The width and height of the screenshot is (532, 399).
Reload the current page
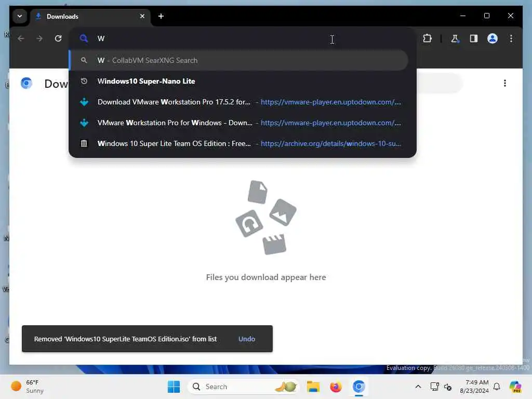tap(58, 38)
